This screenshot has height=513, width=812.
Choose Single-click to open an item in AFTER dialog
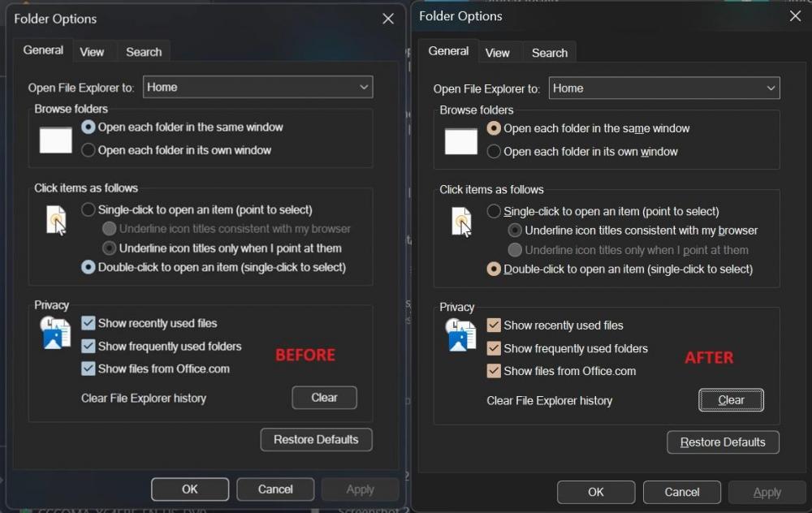(x=494, y=212)
